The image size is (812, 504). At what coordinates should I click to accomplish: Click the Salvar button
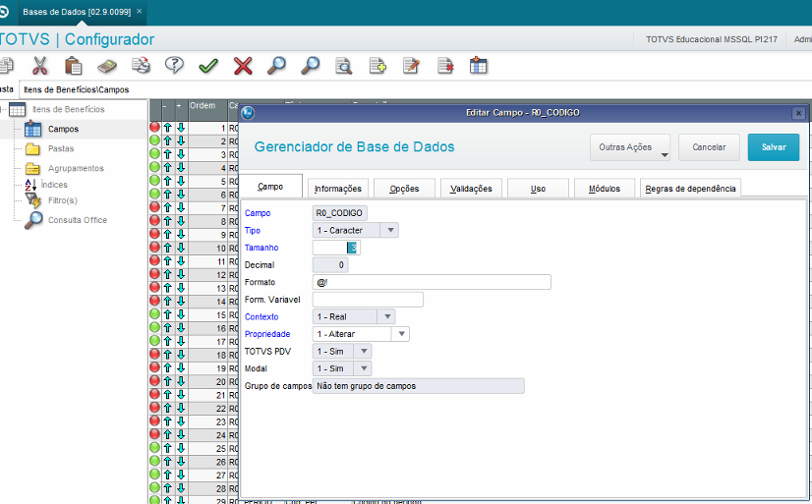[774, 147]
